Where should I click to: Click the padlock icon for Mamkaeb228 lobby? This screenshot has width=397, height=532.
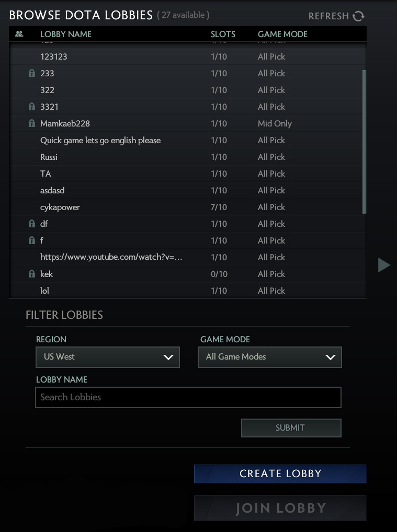32,124
